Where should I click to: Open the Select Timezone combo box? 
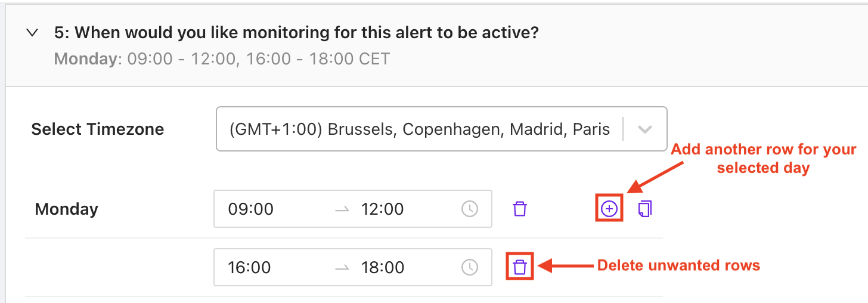click(419, 129)
